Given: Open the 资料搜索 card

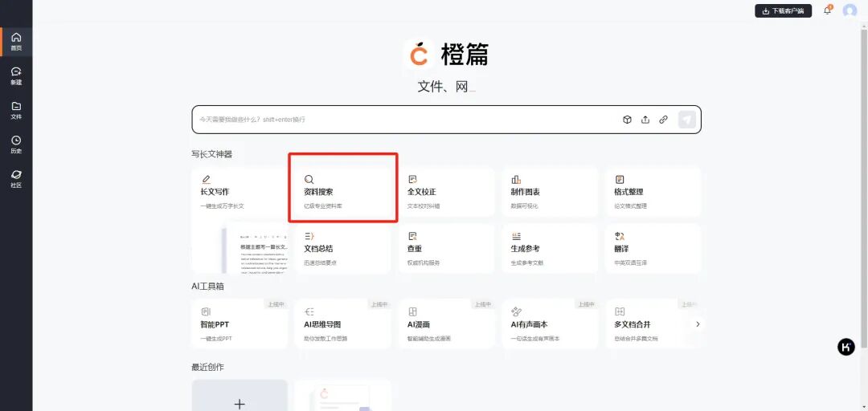Looking at the screenshot, I should [342, 192].
